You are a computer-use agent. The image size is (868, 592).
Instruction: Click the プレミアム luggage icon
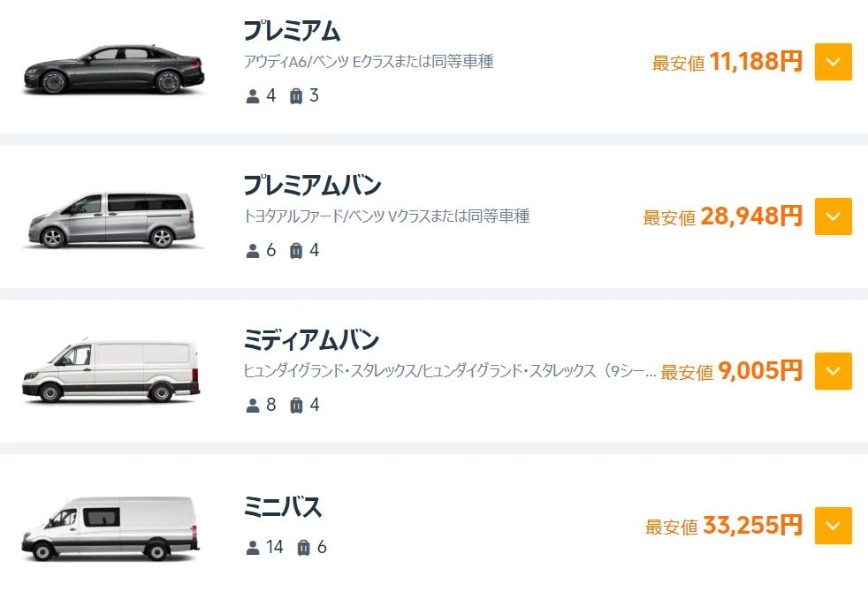click(x=296, y=96)
